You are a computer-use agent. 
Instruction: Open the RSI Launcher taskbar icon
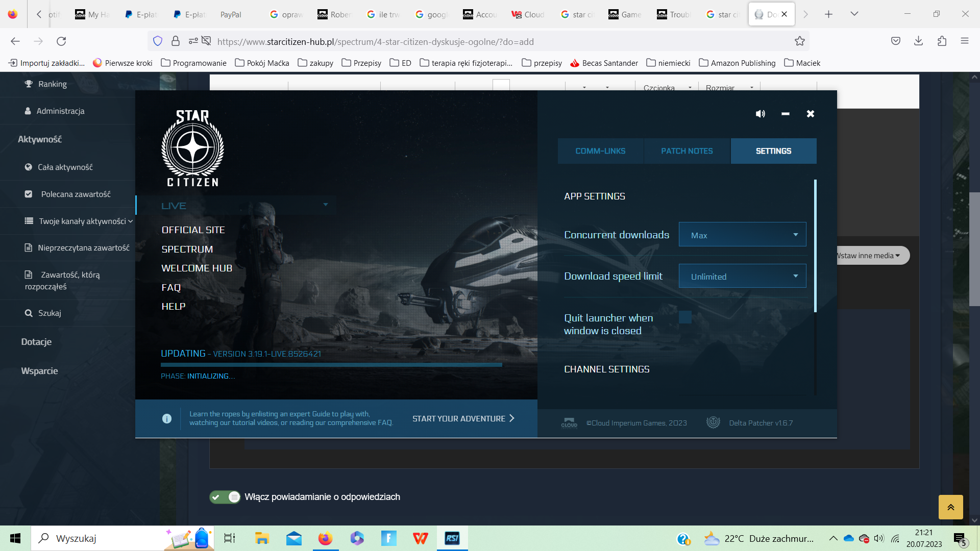452,538
